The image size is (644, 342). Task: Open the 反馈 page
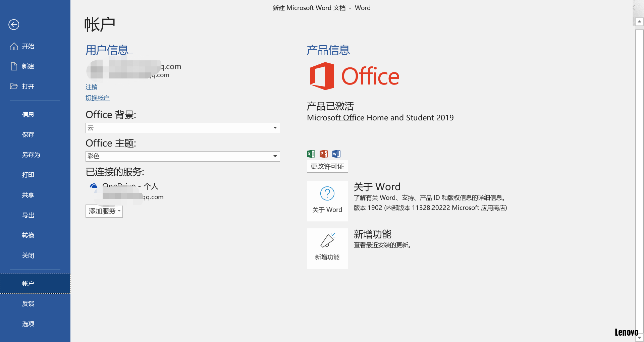[35, 304]
